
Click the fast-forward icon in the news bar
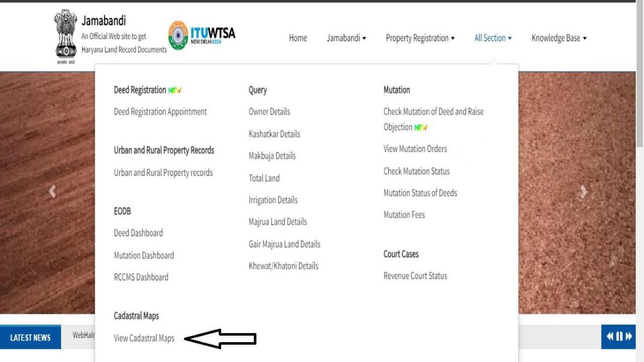coord(628,336)
